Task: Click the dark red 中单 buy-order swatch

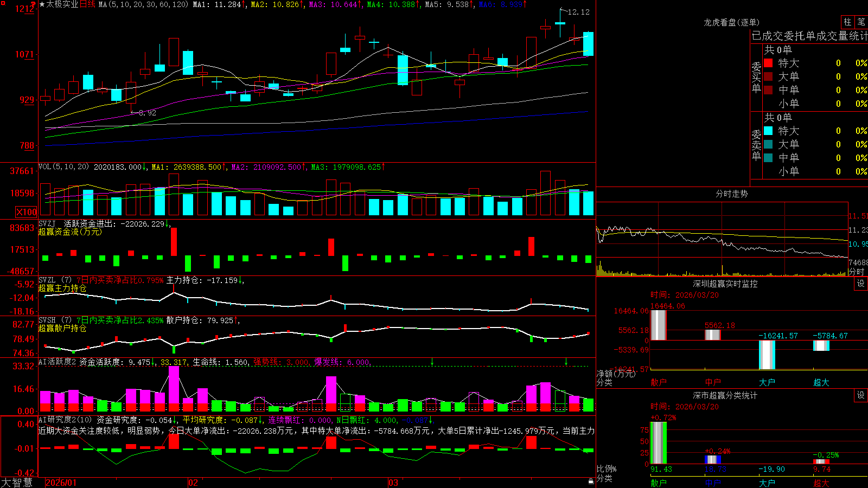Action: (768, 90)
